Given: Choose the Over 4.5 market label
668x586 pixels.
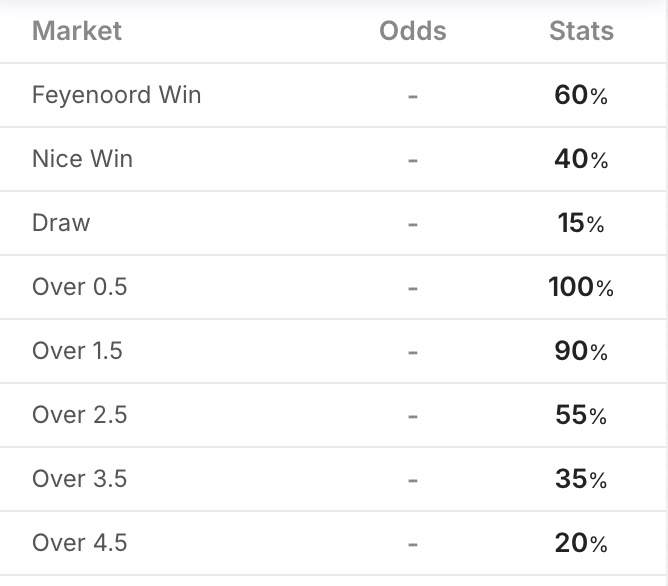Looking at the screenshot, I should [x=80, y=543].
